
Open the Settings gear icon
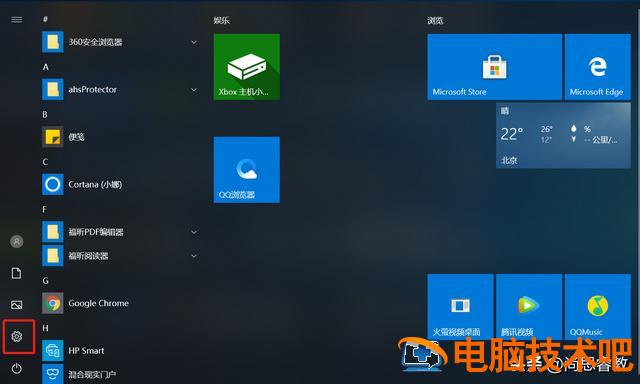pos(17,336)
